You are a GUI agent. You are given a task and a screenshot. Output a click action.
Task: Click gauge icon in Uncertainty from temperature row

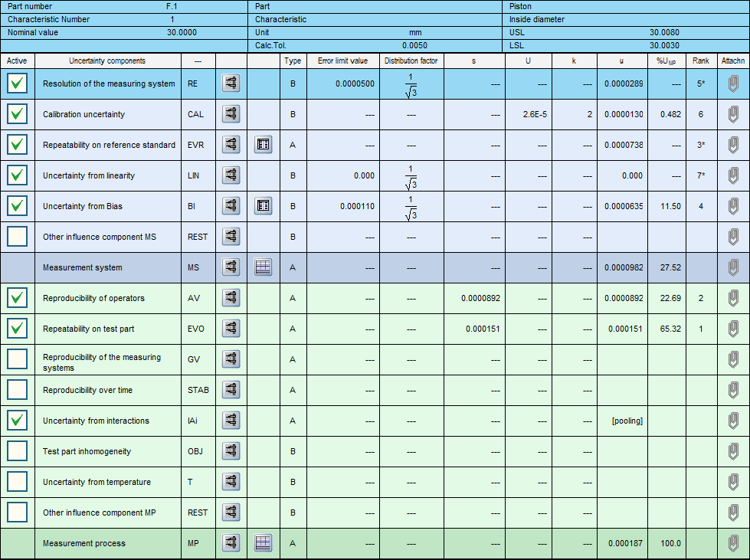231,481
